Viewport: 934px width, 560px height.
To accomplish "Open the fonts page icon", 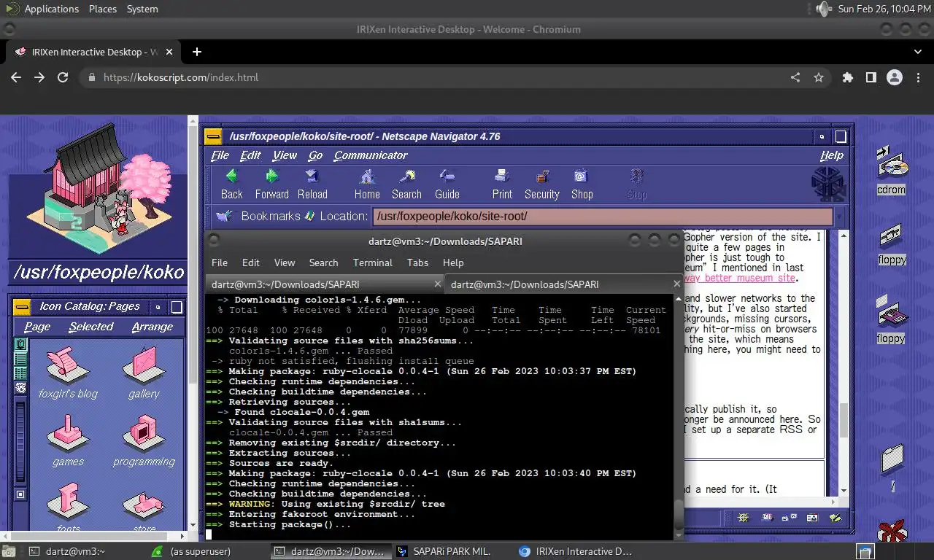I will [x=68, y=507].
